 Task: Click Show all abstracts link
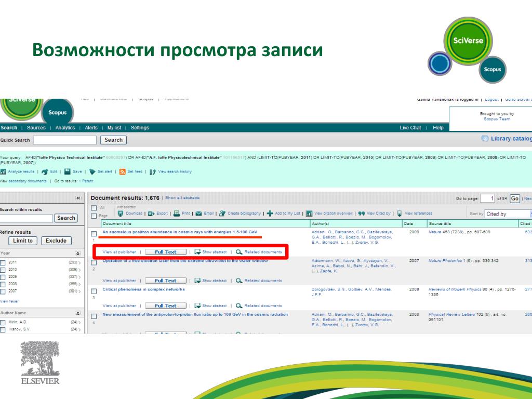click(182, 197)
